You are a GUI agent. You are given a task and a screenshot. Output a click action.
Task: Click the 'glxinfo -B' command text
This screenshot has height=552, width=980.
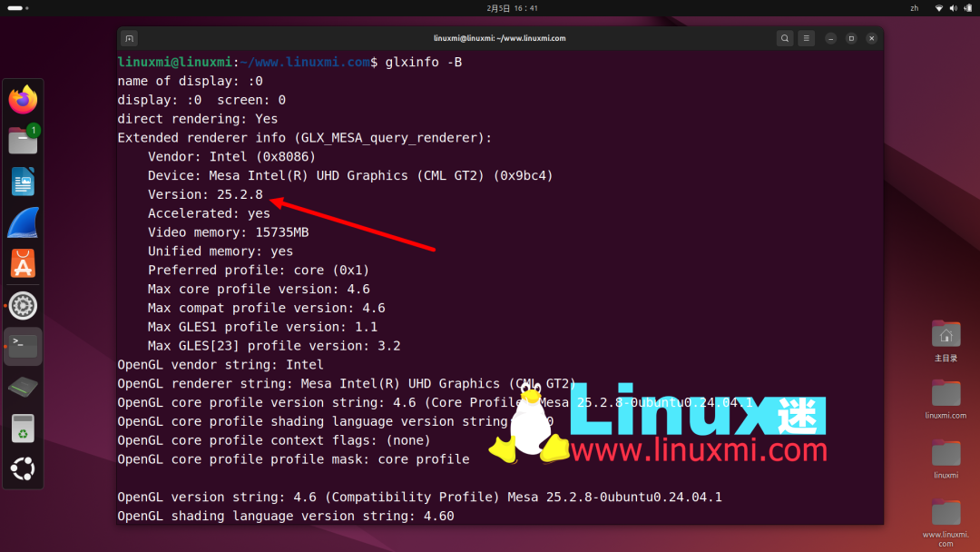[424, 62]
